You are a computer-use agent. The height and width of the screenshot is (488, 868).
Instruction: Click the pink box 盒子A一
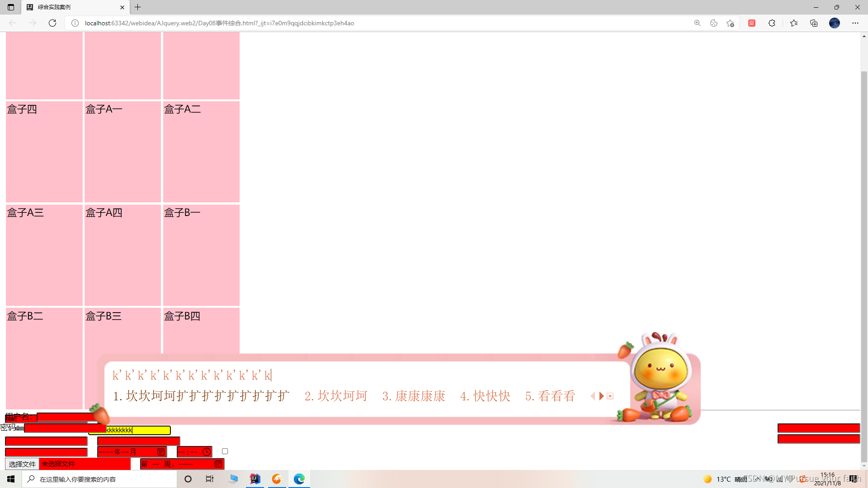(123, 151)
